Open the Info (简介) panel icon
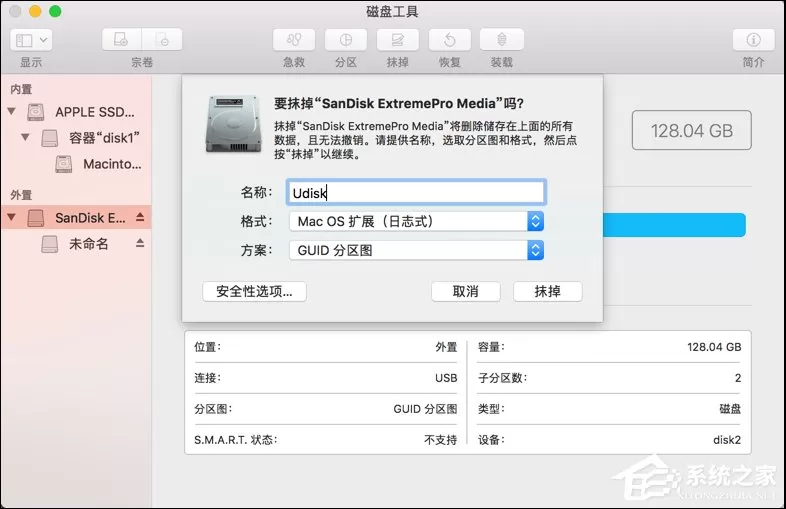The height and width of the screenshot is (509, 786). tap(753, 40)
